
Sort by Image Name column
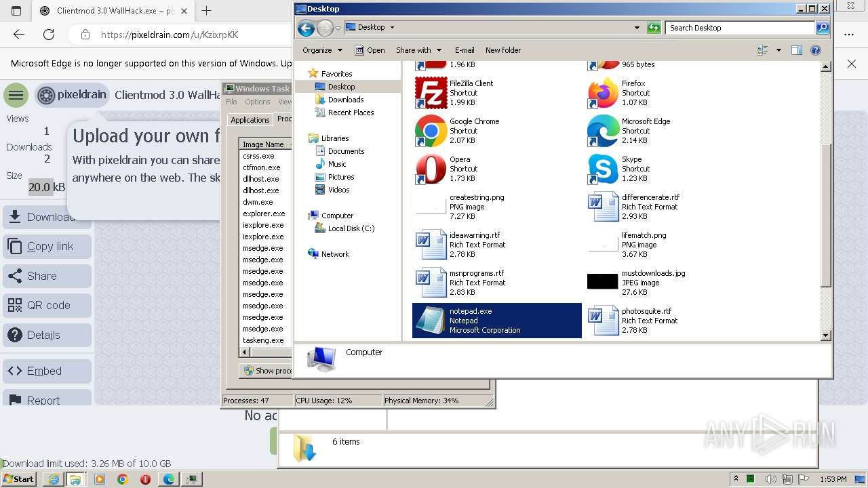coord(265,144)
